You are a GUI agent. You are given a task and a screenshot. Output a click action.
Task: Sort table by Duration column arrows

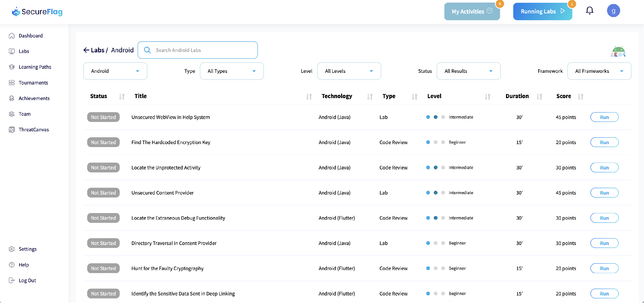[539, 97]
